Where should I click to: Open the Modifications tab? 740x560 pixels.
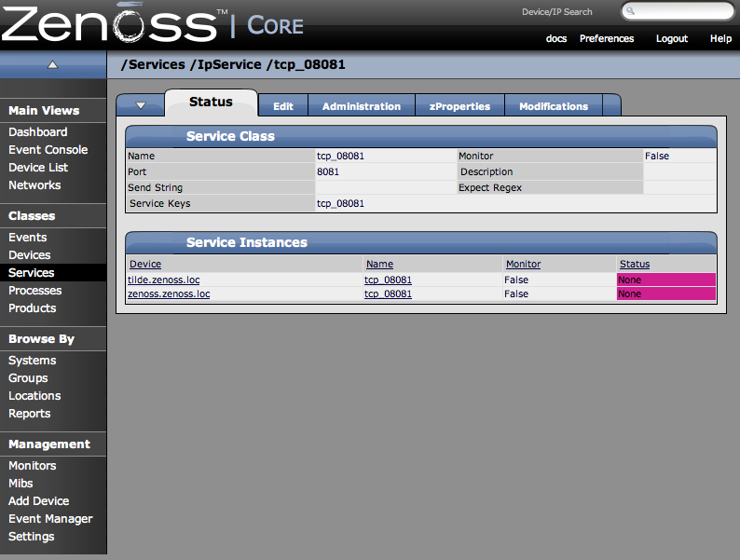coord(554,106)
